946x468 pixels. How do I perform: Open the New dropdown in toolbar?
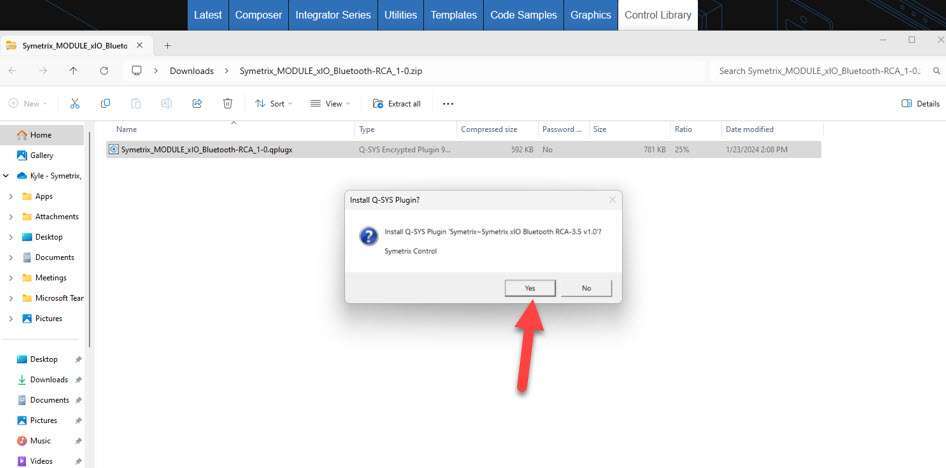(28, 104)
